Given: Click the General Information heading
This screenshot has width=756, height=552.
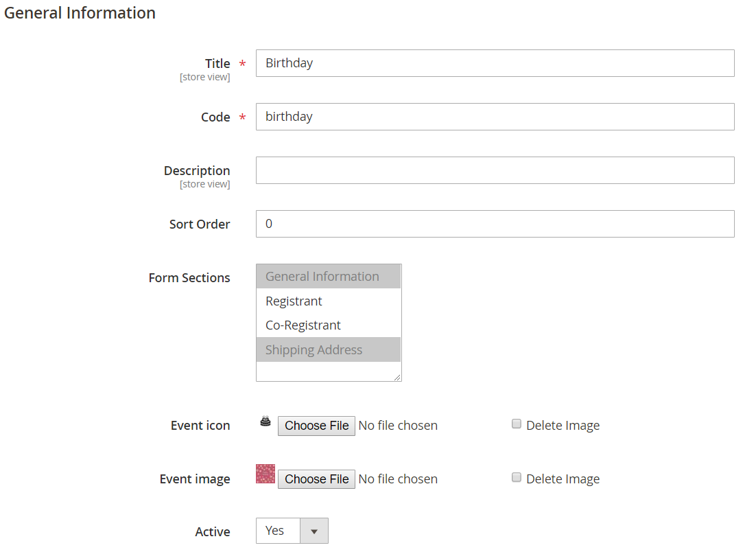Looking at the screenshot, I should (80, 13).
